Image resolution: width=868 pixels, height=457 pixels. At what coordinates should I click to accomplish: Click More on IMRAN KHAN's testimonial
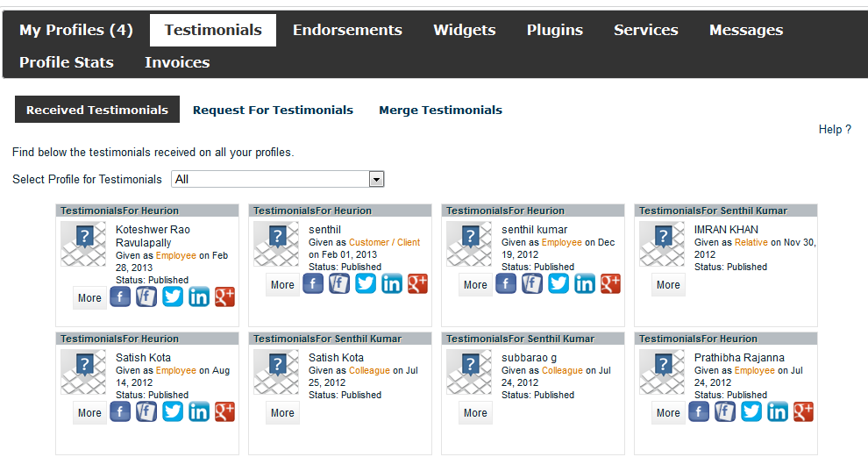click(668, 285)
